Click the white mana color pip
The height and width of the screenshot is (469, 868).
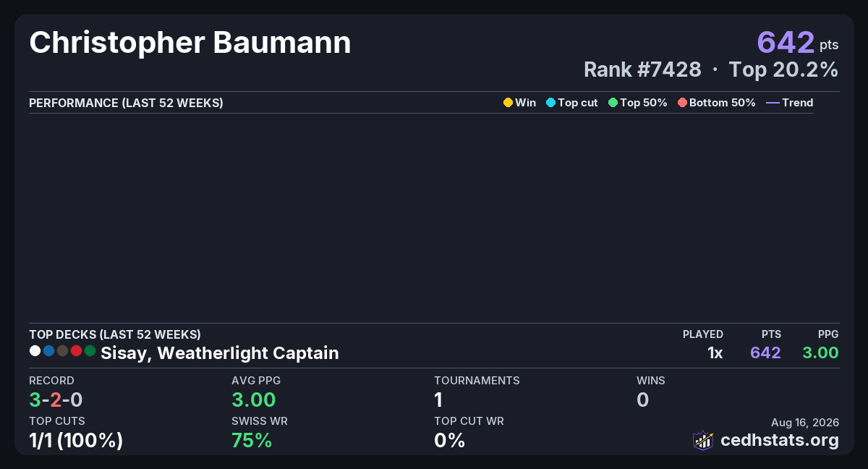click(x=35, y=351)
